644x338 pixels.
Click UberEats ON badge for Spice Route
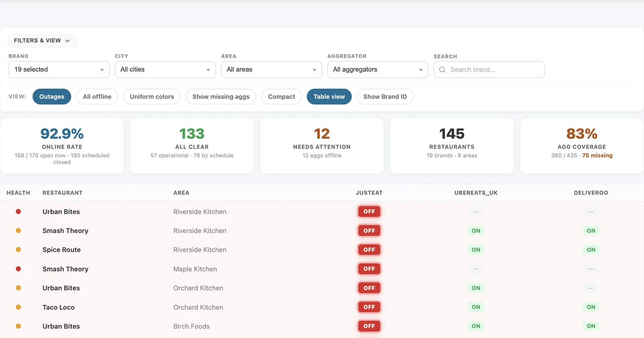click(x=476, y=250)
